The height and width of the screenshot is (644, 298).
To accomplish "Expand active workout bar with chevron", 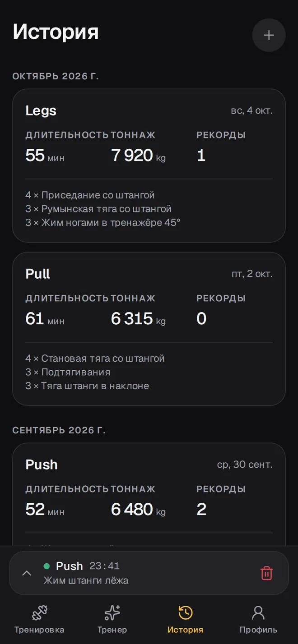I will click(27, 573).
